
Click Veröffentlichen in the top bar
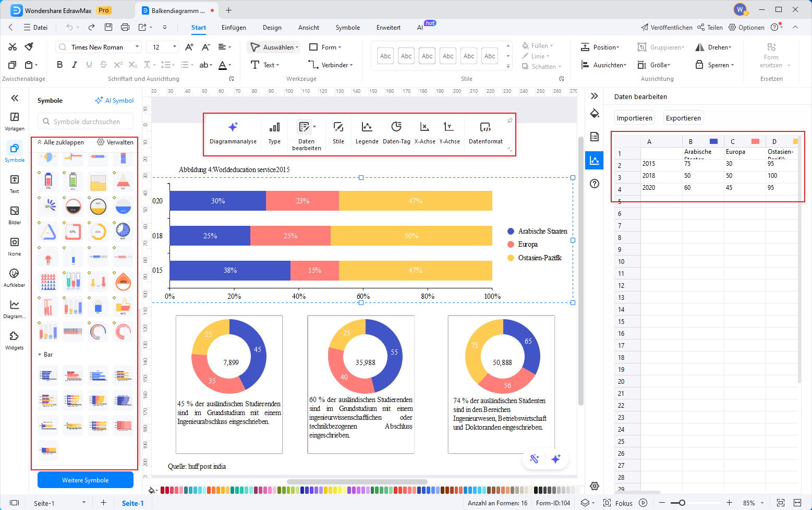(x=667, y=28)
